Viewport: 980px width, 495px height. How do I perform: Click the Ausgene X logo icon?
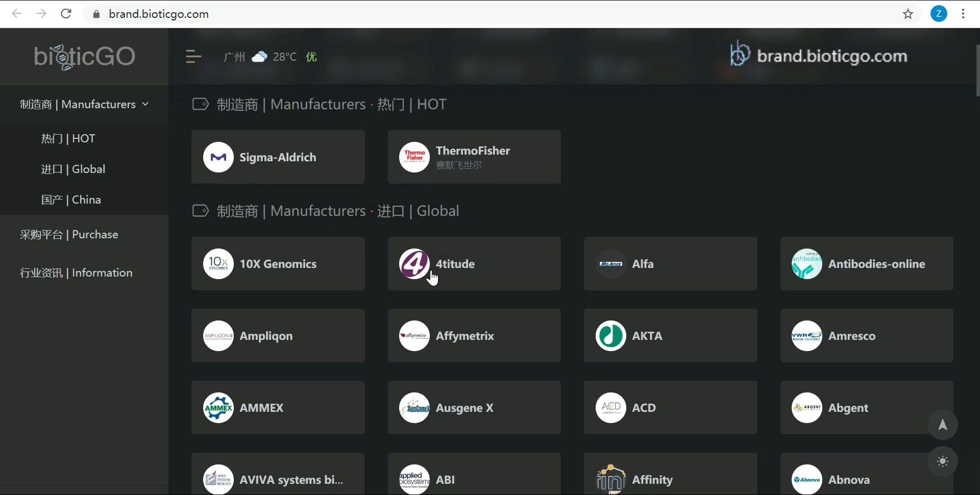(x=414, y=408)
